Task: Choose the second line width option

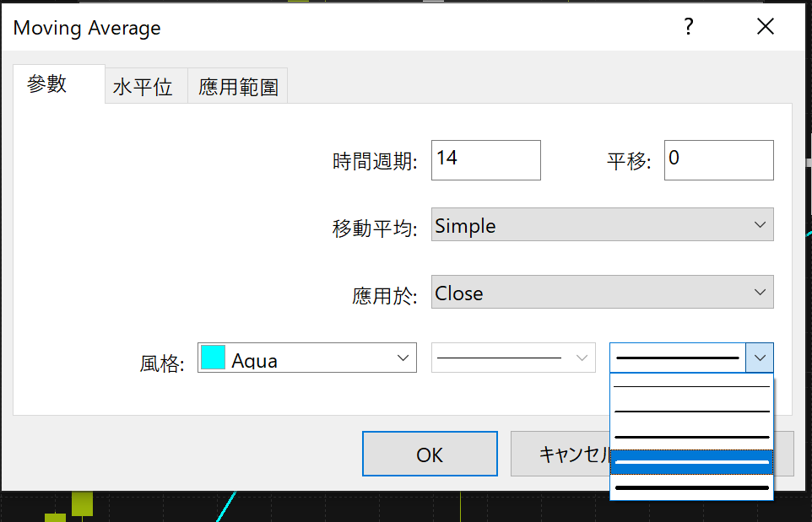Action: point(692,412)
